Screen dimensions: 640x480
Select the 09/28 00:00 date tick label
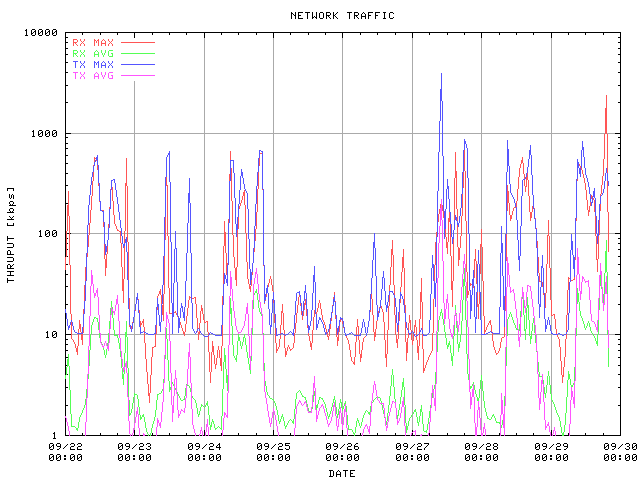[481, 452]
